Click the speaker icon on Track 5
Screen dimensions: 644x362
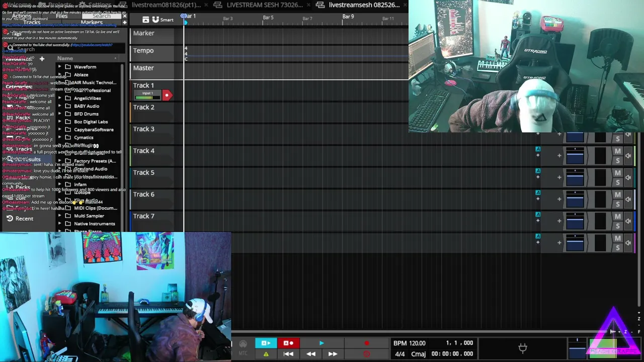[x=628, y=177]
